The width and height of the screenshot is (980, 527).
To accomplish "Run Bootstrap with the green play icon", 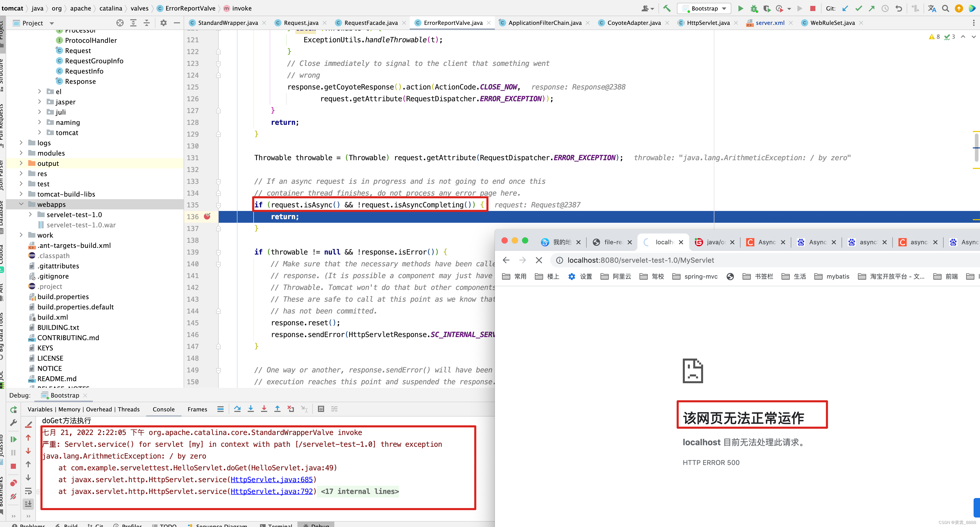I will click(740, 8).
